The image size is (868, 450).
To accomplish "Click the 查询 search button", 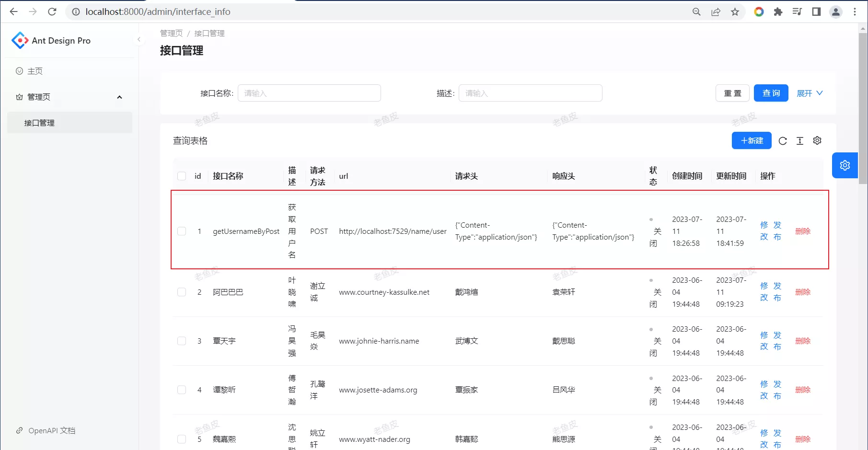I will [771, 93].
